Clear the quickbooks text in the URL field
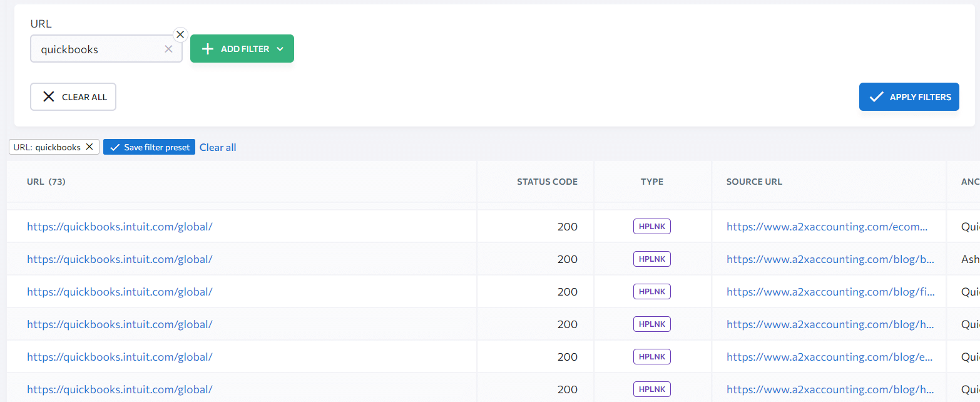Viewport: 980px width, 402px height. [x=168, y=49]
